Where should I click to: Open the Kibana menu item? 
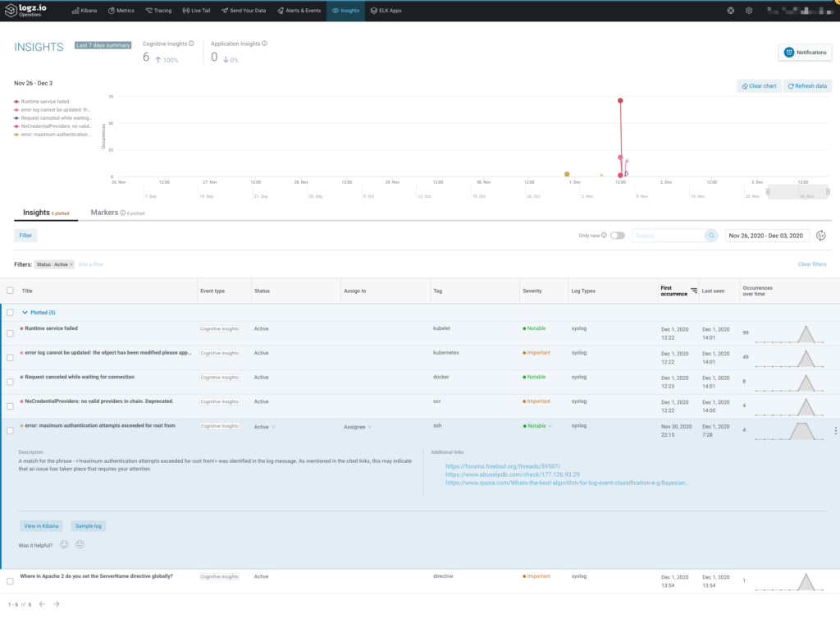click(84, 10)
